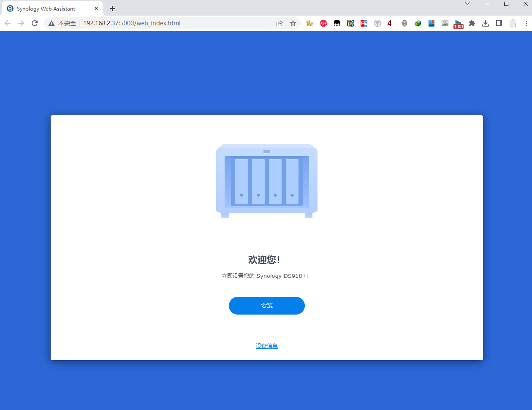532x410 pixels.
Task: Select the Synology Web Assistant tab
Action: (x=52, y=8)
